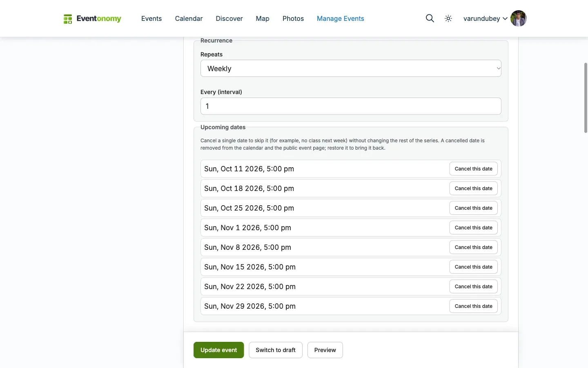588x368 pixels.
Task: Expand the varundubey account menu
Action: [485, 18]
